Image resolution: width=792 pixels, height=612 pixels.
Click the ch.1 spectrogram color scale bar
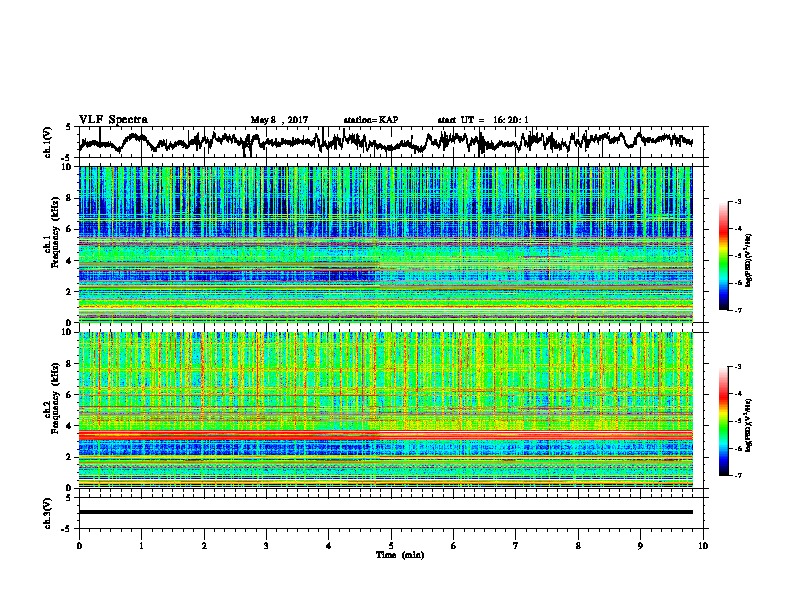click(723, 256)
